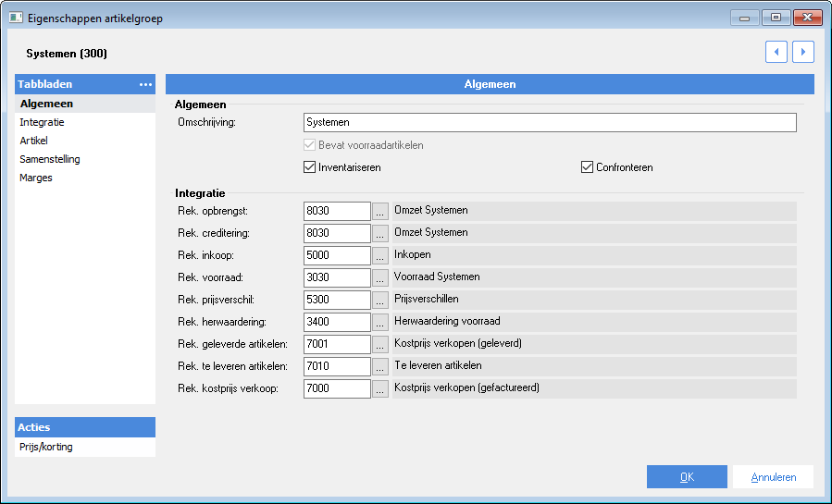Go to previous article group arrow
The width and height of the screenshot is (832, 504).
click(x=776, y=52)
